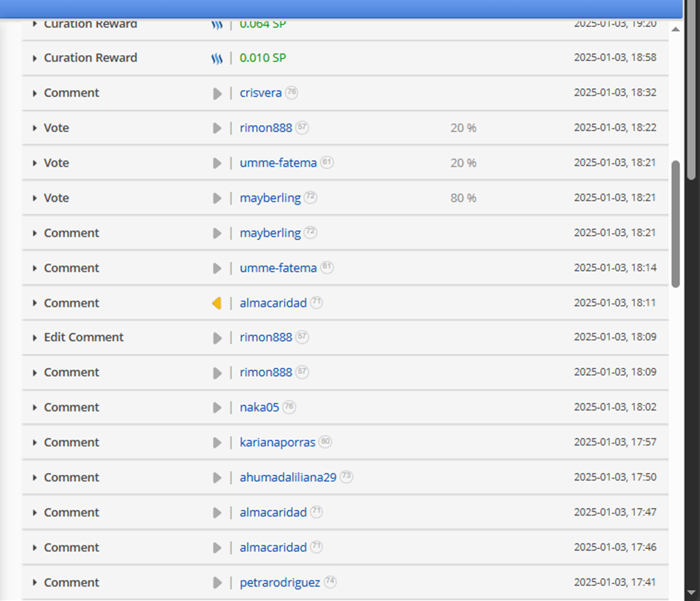Click the timestamp 2025-01-03, 18:32
Screen dimensions: 700x601
point(615,93)
